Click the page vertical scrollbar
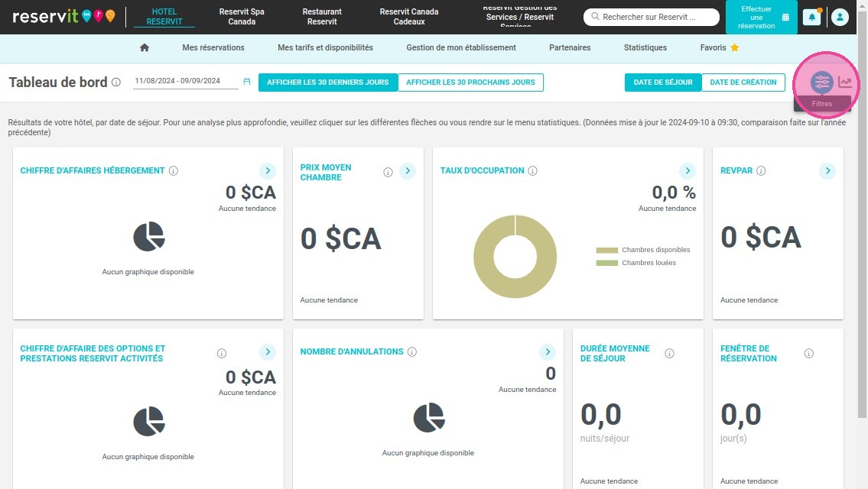This screenshot has height=489, width=868. pos(862,215)
